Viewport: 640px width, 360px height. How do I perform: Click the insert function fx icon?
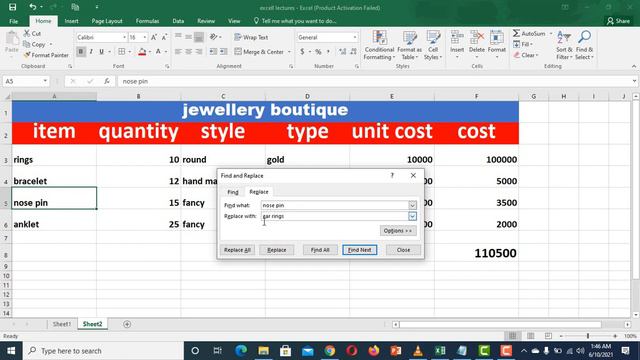click(x=107, y=81)
